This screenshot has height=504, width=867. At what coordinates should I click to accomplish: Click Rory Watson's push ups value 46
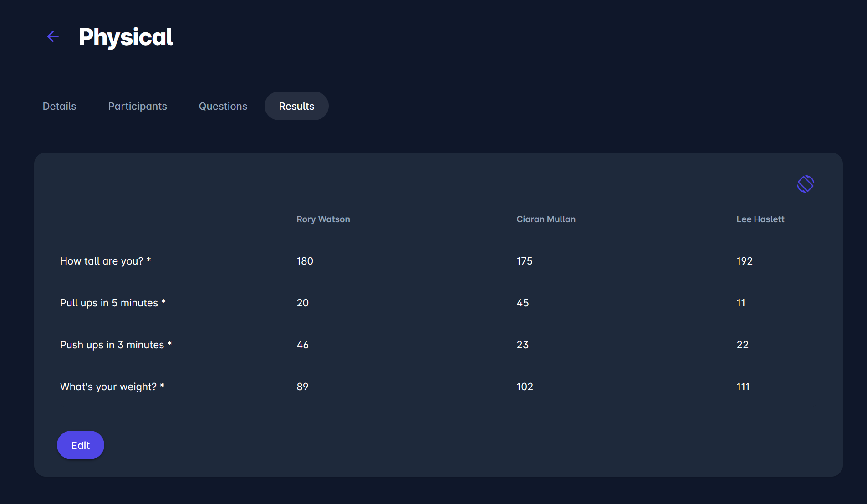coord(302,345)
